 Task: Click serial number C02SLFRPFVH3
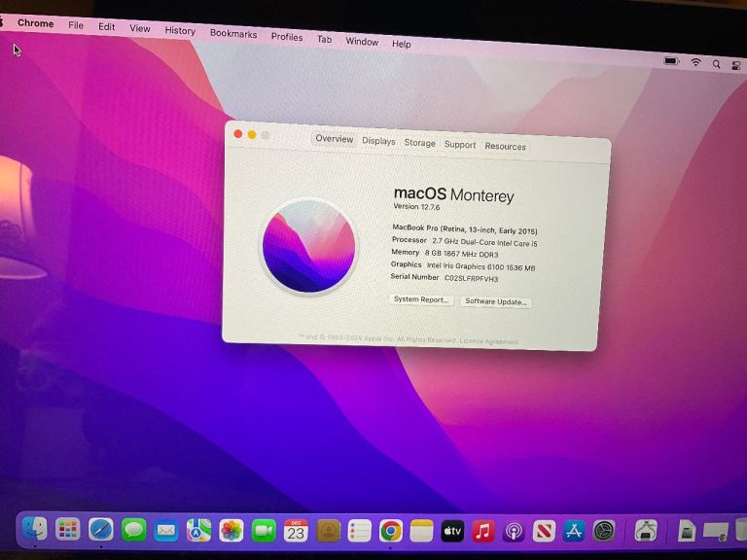471,279
